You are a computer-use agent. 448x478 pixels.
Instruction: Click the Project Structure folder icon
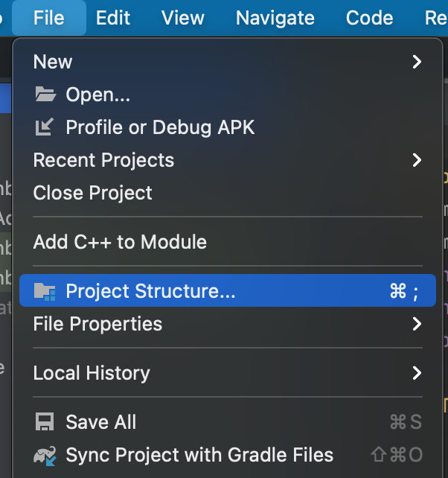coord(45,291)
